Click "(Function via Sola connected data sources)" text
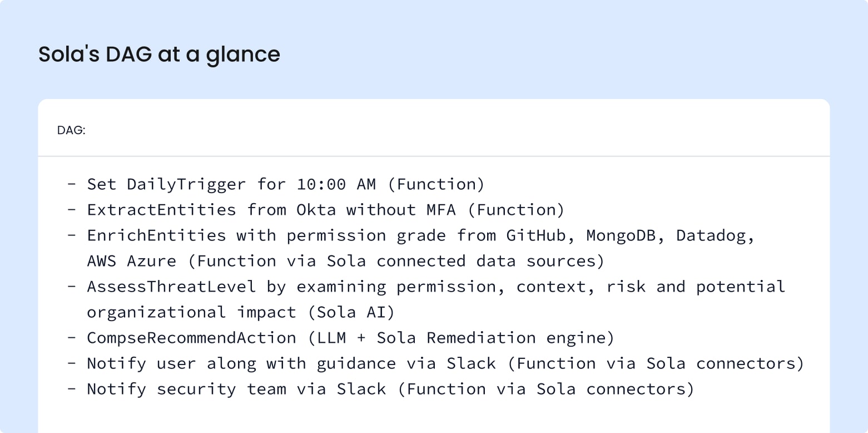The height and width of the screenshot is (433, 868). 400,261
